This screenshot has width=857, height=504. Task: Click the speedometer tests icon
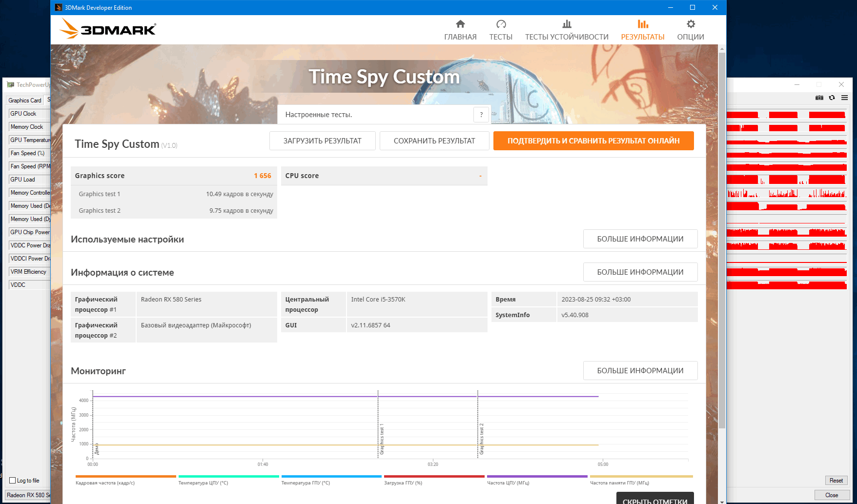tap(501, 24)
